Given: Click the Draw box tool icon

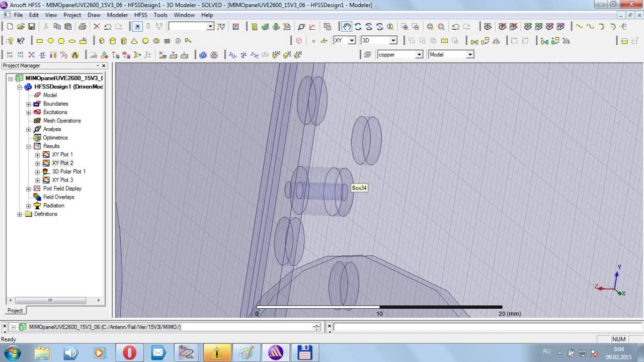Looking at the screenshot, I should click(x=102, y=41).
